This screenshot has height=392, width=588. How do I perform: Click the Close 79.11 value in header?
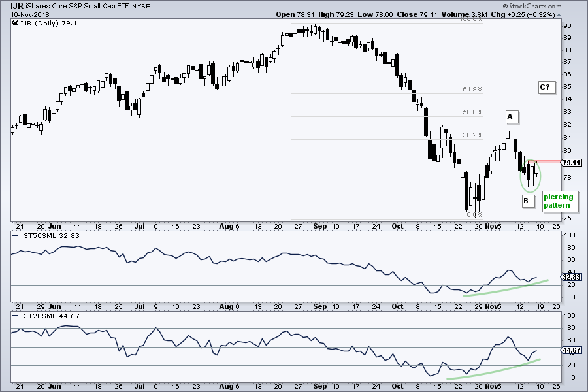coord(417,14)
